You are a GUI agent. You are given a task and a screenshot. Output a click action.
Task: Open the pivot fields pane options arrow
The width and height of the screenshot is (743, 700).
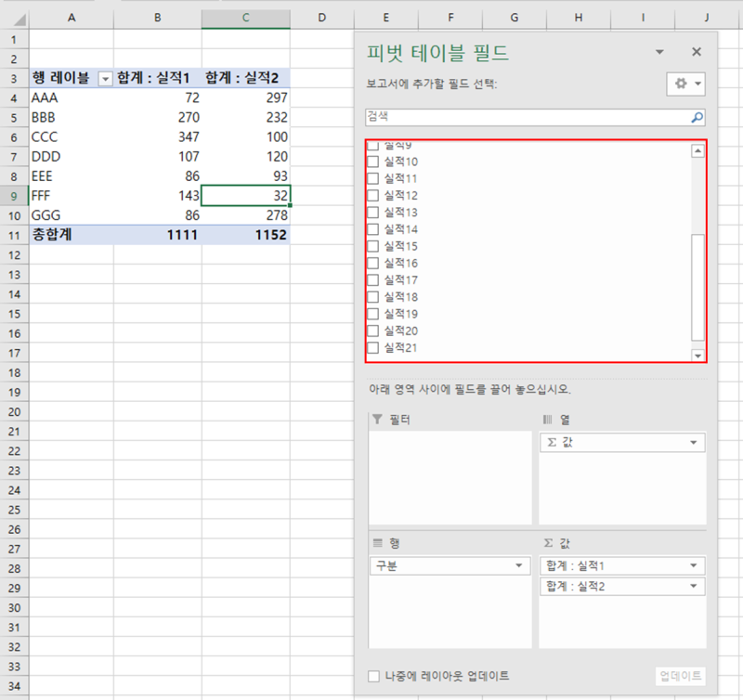[659, 52]
